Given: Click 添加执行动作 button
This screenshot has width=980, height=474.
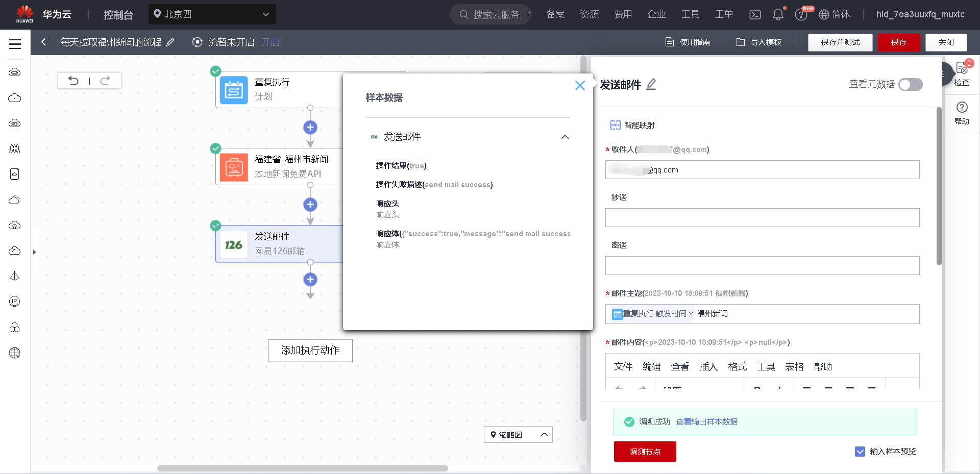Looking at the screenshot, I should point(310,351).
